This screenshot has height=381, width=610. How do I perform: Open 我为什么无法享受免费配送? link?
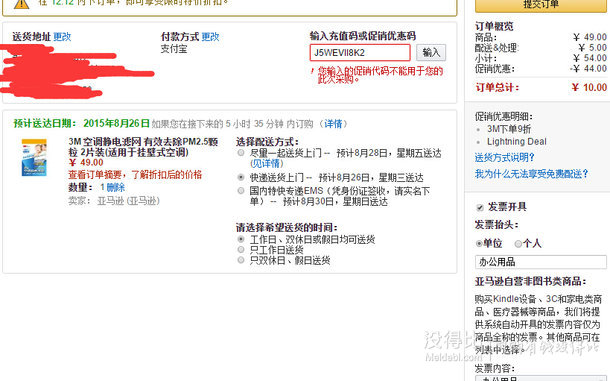pos(531,174)
